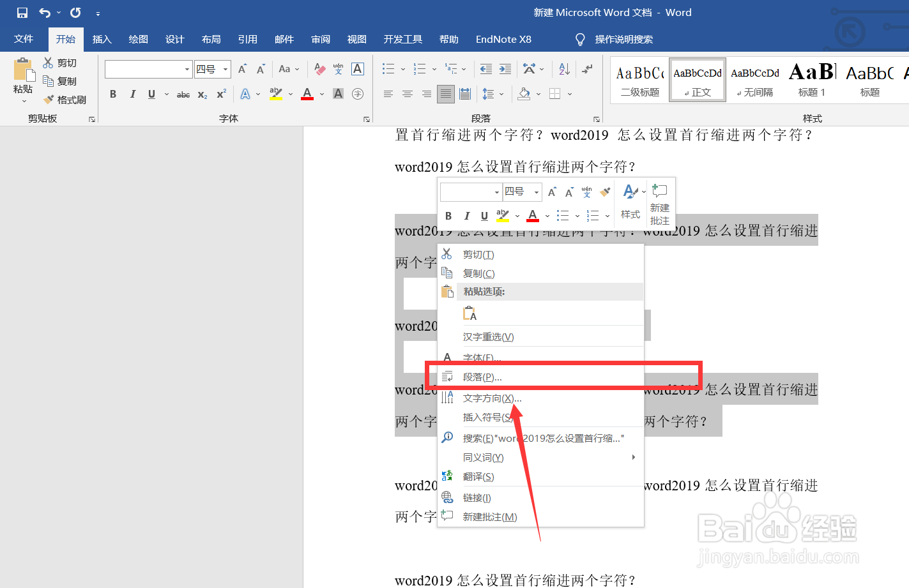Image resolution: width=909 pixels, height=588 pixels.
Task: Select Format Painter in the ribbon
Action: pyautogui.click(x=65, y=100)
